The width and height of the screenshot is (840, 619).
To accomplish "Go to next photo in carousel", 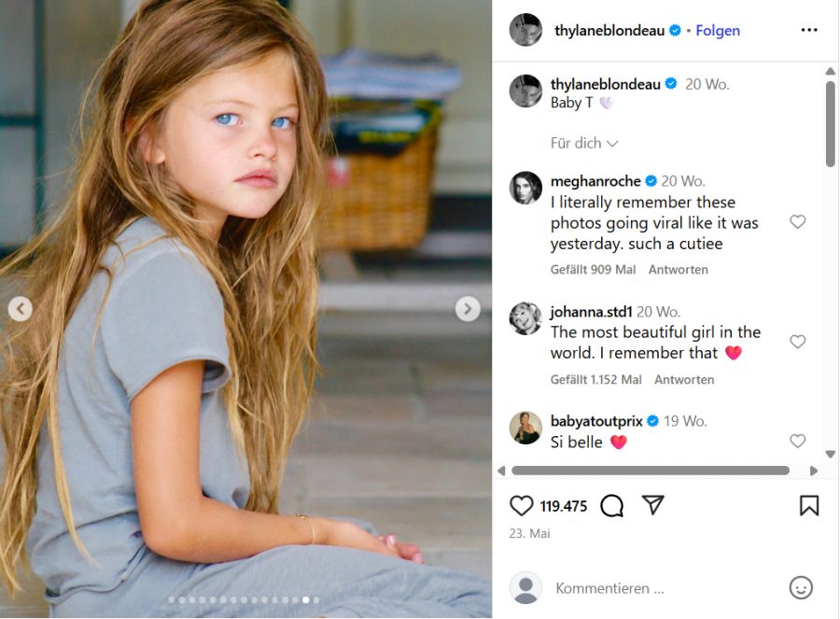I will pyautogui.click(x=468, y=309).
